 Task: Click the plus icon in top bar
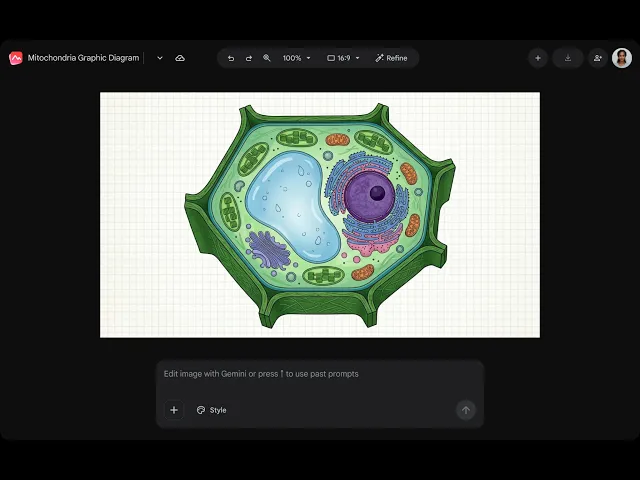538,58
